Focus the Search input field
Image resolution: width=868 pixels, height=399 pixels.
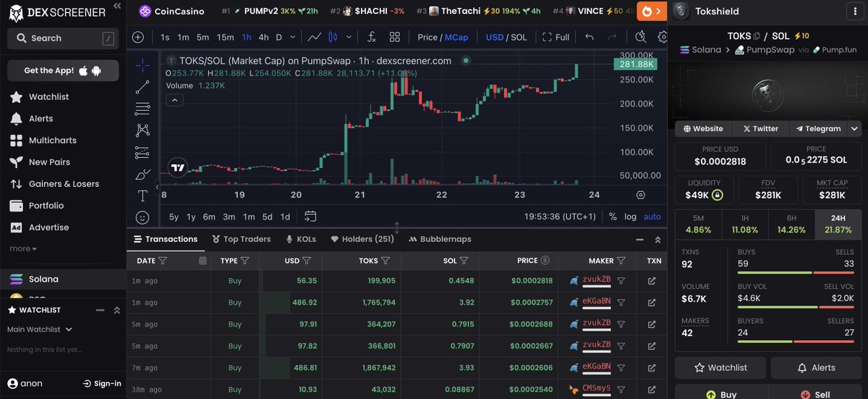pos(63,38)
